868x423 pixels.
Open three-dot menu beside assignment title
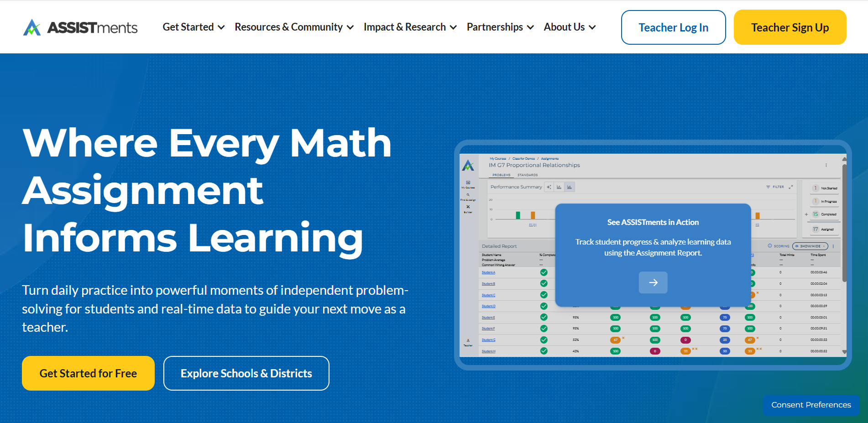826,165
